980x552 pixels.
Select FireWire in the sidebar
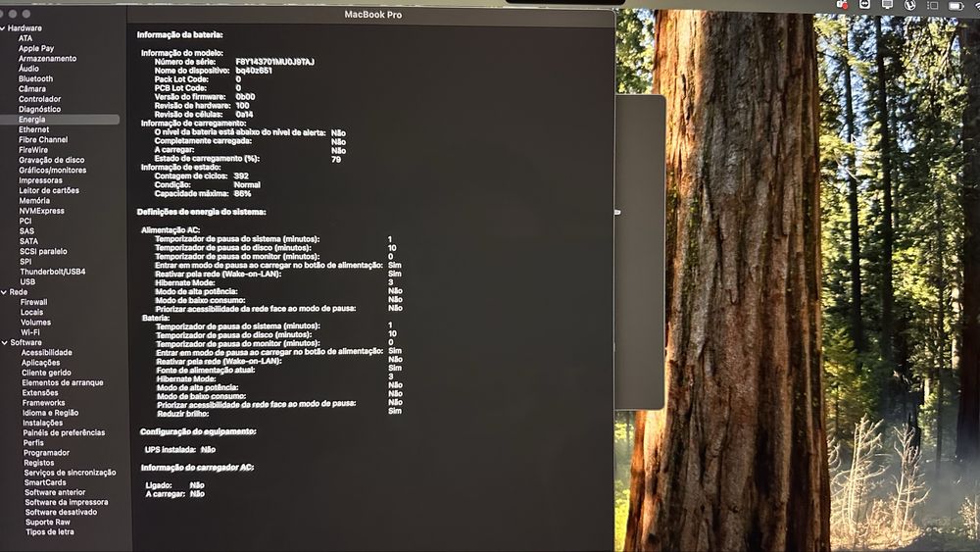pos(33,150)
